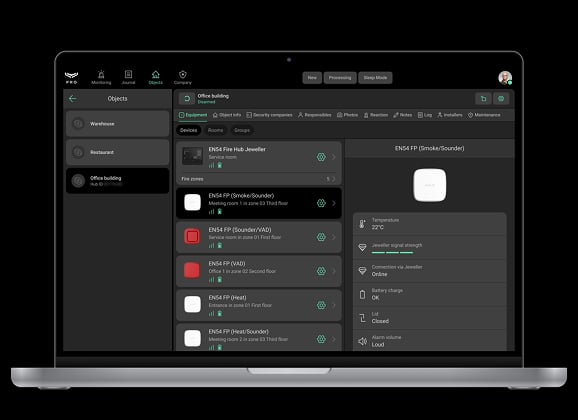Select Restaurant in objects list
Image resolution: width=578 pixels, height=420 pixels.
click(118, 152)
